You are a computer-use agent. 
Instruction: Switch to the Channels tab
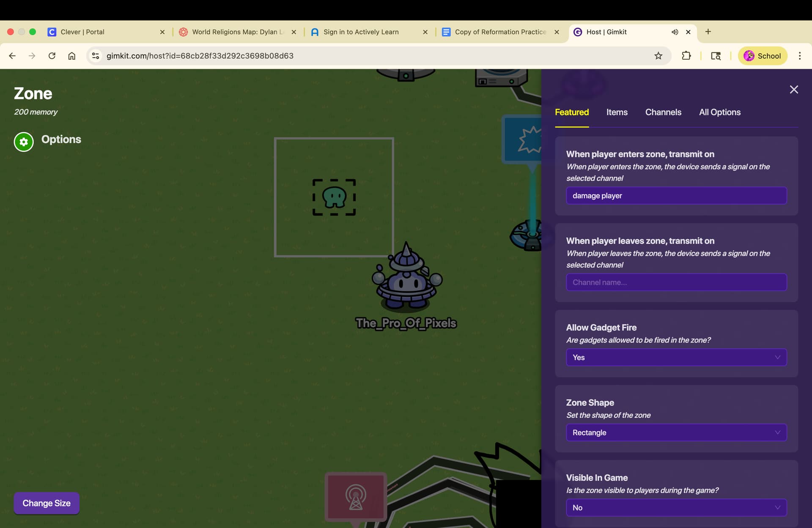[663, 112]
